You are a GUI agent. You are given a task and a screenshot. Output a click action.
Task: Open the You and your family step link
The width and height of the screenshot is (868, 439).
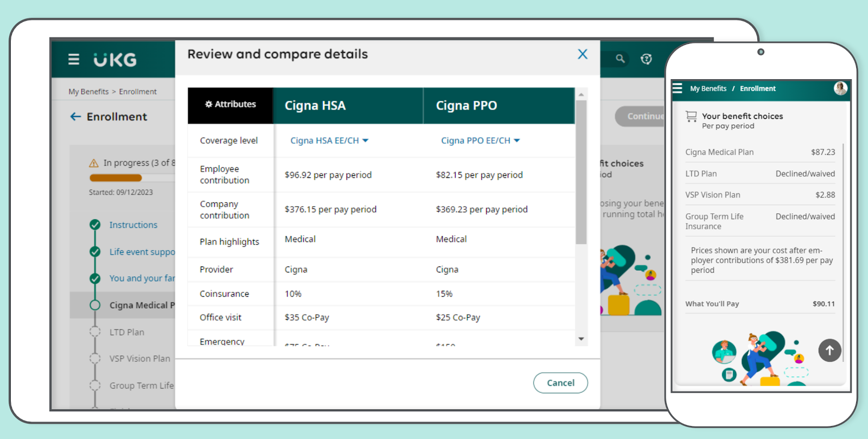142,278
